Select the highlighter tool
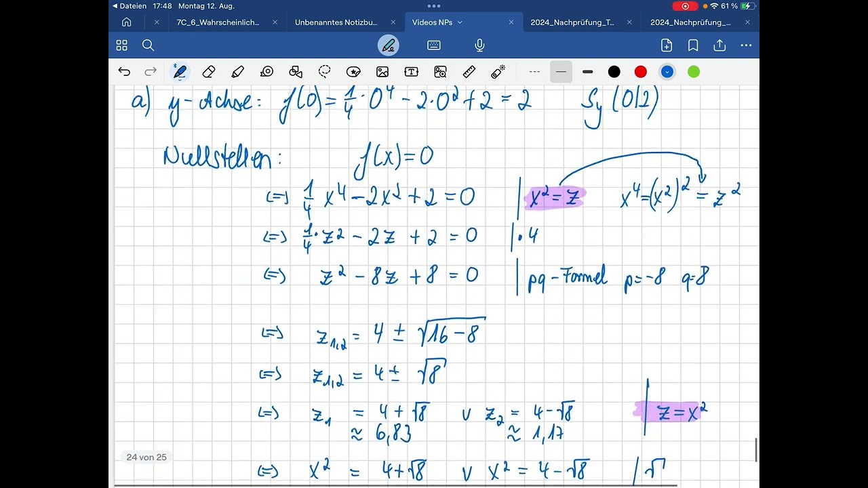This screenshot has height=488, width=868. [x=237, y=72]
